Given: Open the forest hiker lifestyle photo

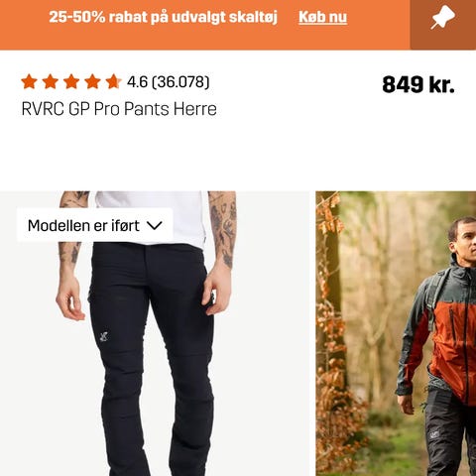Looking at the screenshot, I should coord(396,333).
